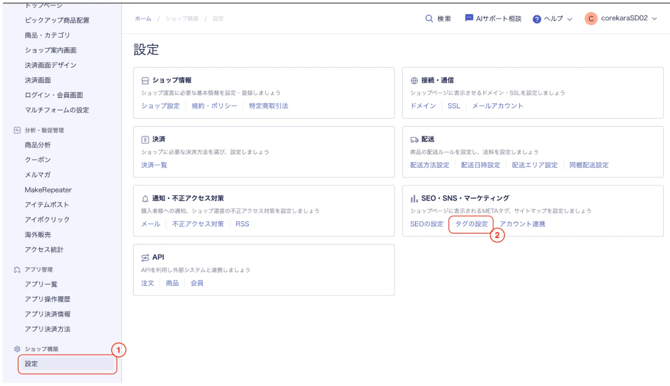The height and width of the screenshot is (386, 670).
Task: Open アカウント連携 link
Action: click(x=522, y=224)
